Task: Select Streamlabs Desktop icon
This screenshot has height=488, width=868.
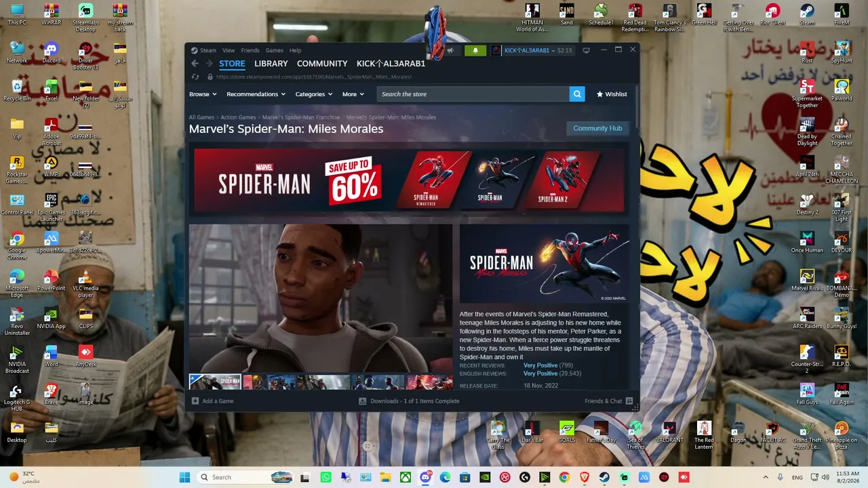Action: tap(85, 18)
